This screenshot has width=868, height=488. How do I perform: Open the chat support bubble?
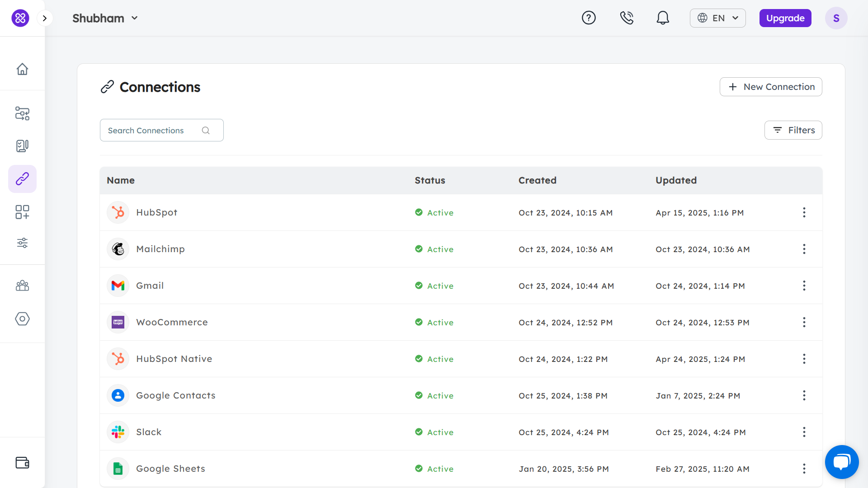842,462
